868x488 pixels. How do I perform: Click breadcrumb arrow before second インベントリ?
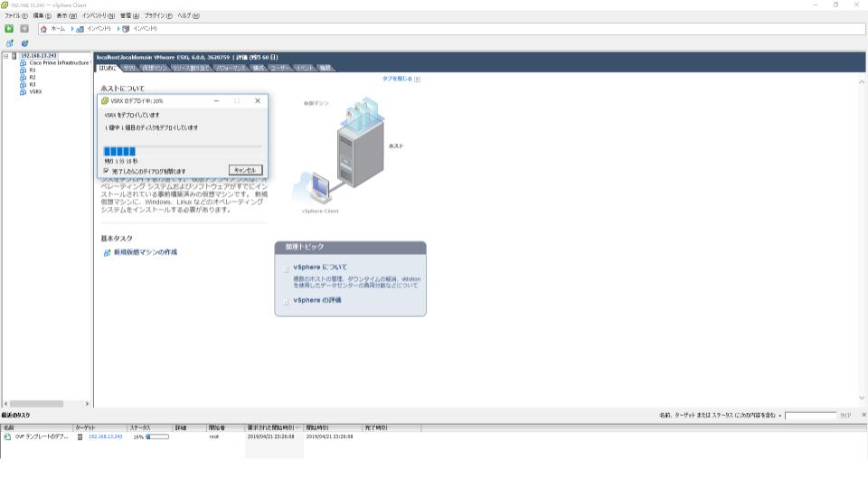118,29
